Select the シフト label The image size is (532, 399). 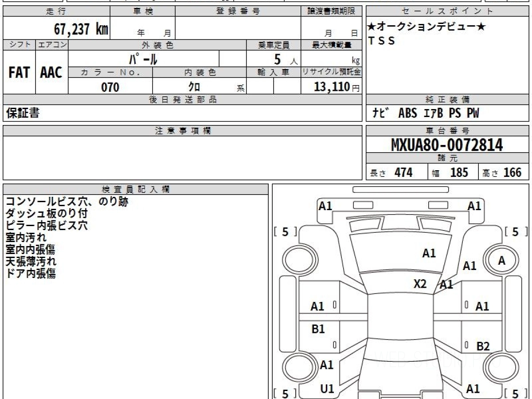point(19,45)
